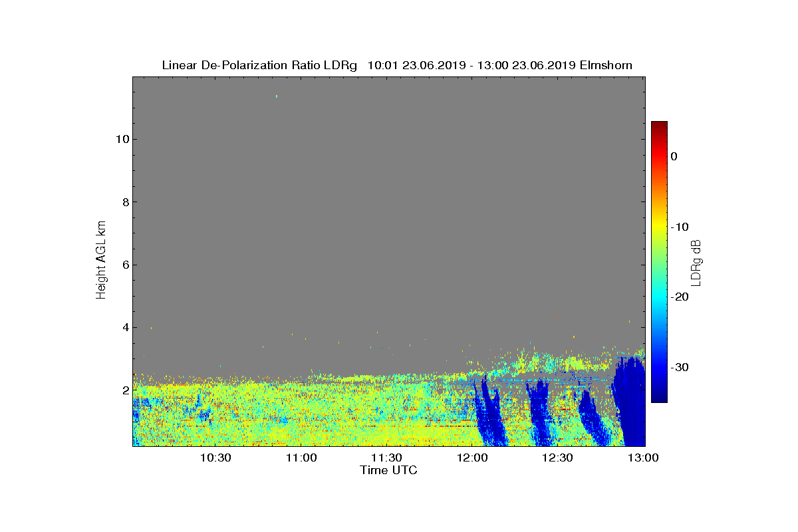This screenshot has width=798, height=532.
Task: Click the '12:00' time tick label
Action: [472, 458]
